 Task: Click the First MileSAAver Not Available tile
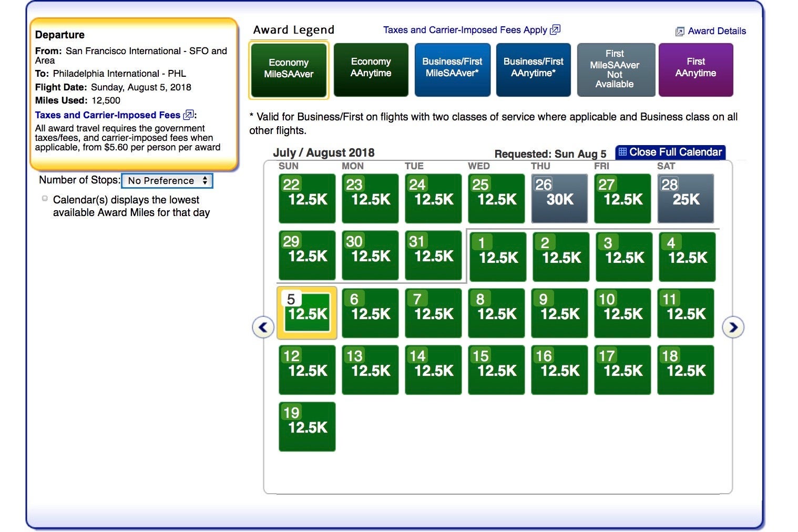615,69
